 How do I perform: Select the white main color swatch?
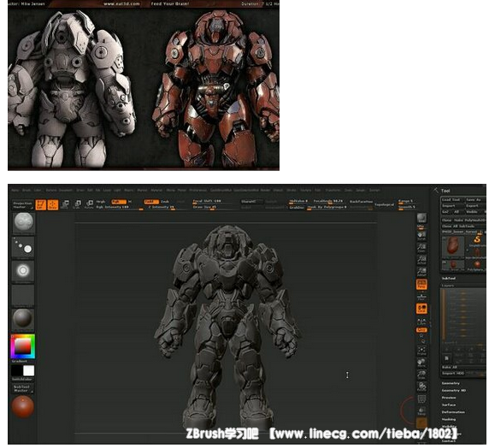click(x=29, y=371)
